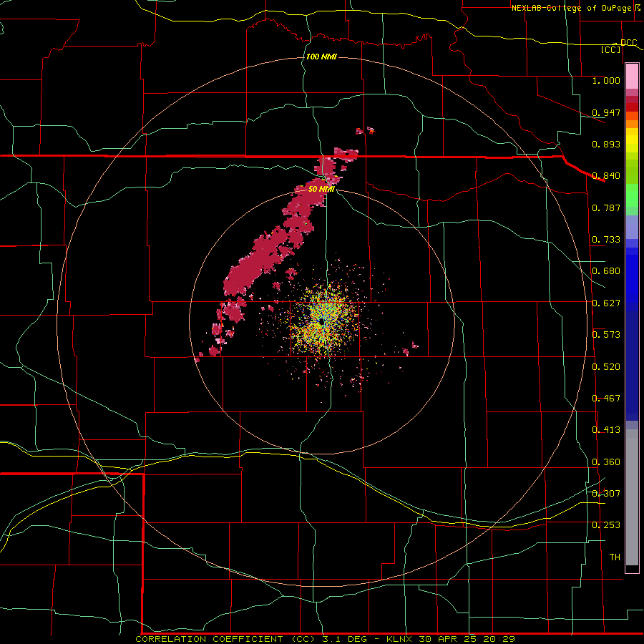Click the 0.680 scale value

click(606, 271)
